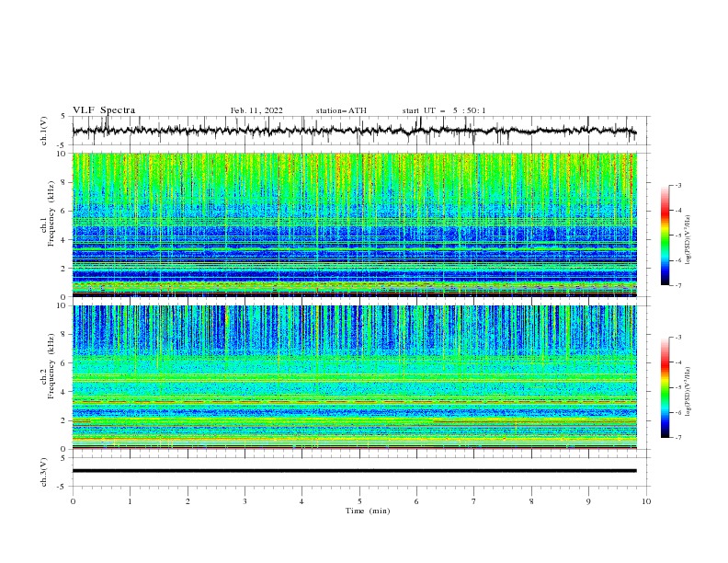Click inside the ch.1 spectrogram panel

354,224
